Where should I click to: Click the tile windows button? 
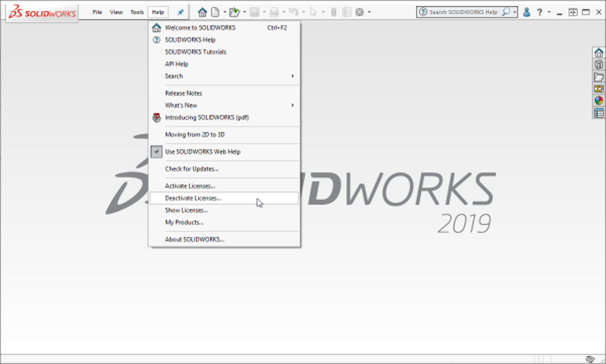[573, 12]
